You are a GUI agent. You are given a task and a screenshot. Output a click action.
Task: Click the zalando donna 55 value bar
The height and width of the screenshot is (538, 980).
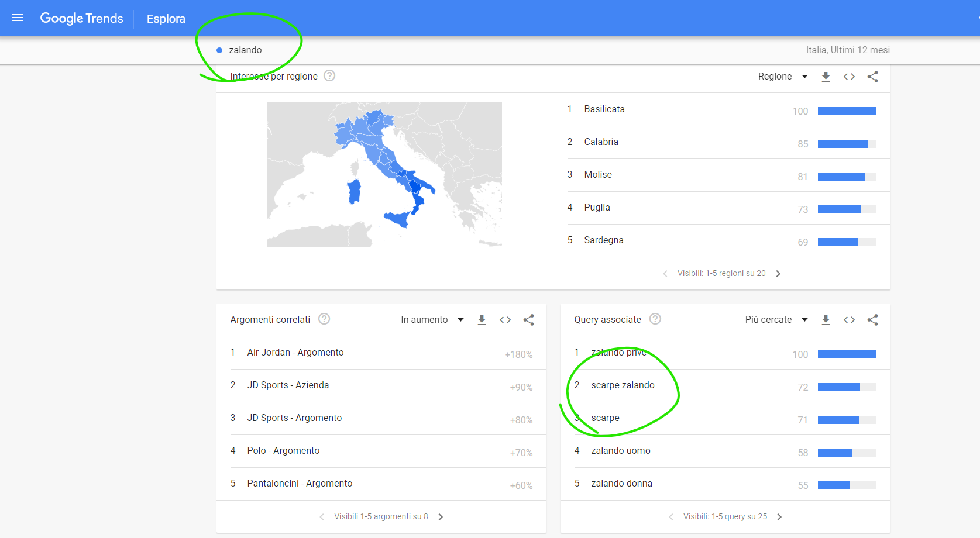point(847,485)
